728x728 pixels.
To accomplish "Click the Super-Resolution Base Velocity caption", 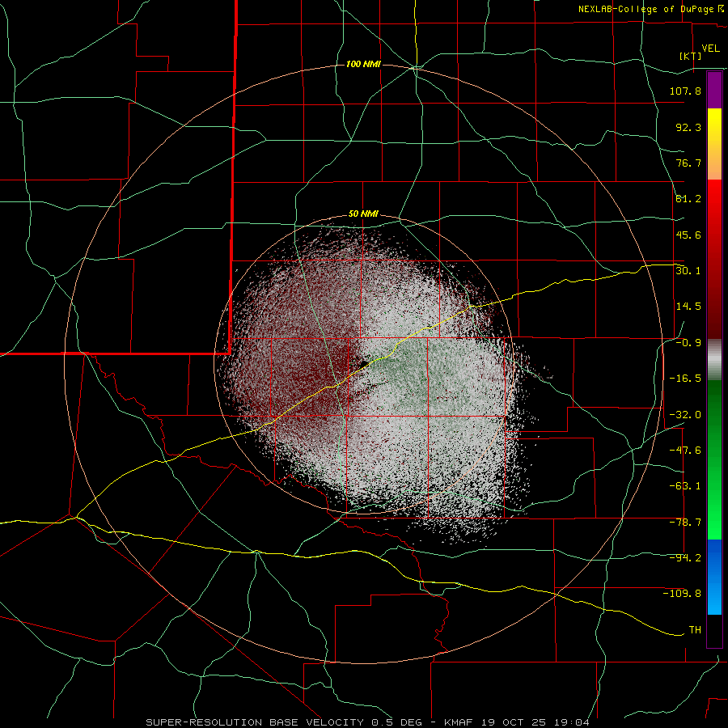I will tap(368, 722).
